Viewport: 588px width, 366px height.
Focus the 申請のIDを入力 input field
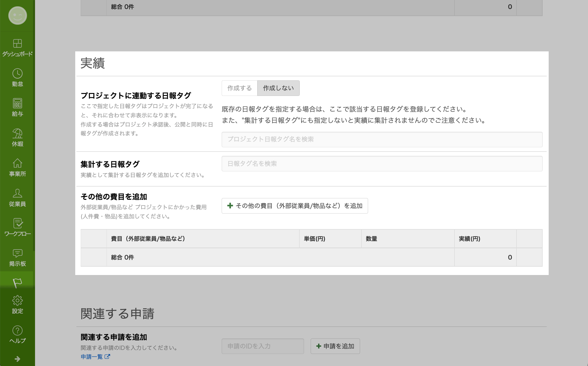click(262, 346)
